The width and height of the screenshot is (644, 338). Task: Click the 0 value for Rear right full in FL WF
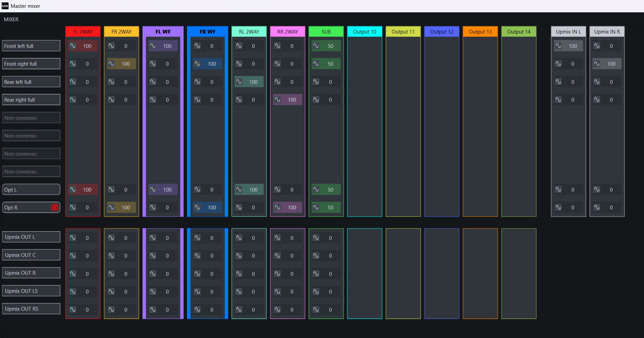(167, 100)
